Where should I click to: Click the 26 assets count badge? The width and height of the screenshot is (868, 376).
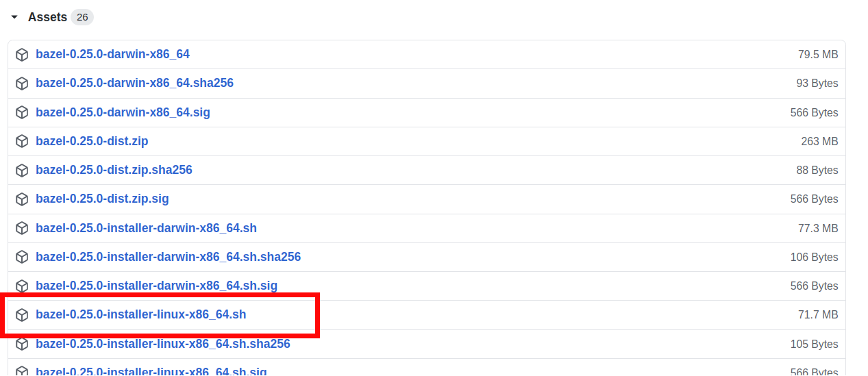point(82,17)
